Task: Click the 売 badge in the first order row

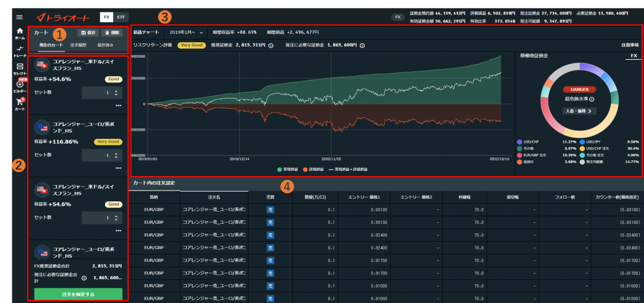Action: [x=270, y=210]
